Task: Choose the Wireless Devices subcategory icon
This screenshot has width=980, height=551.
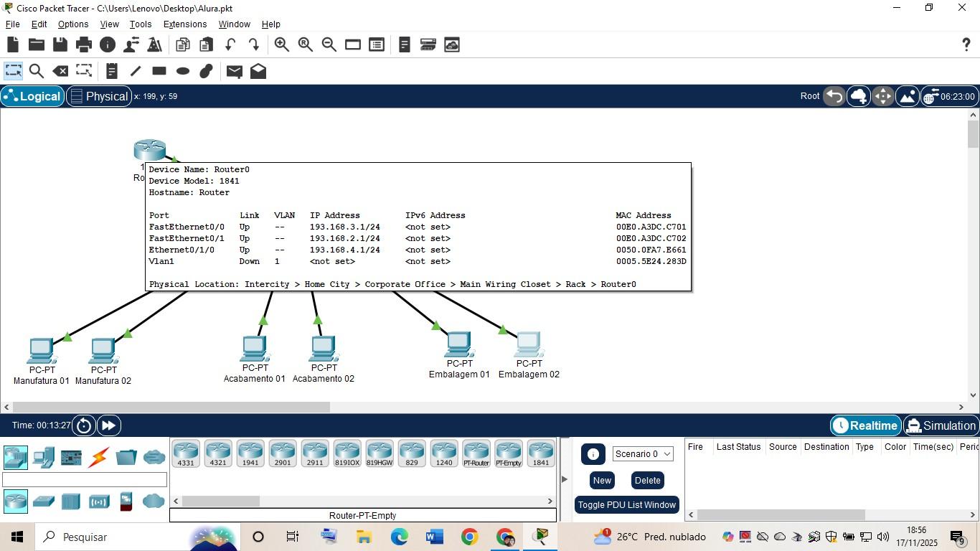Action: (99, 501)
